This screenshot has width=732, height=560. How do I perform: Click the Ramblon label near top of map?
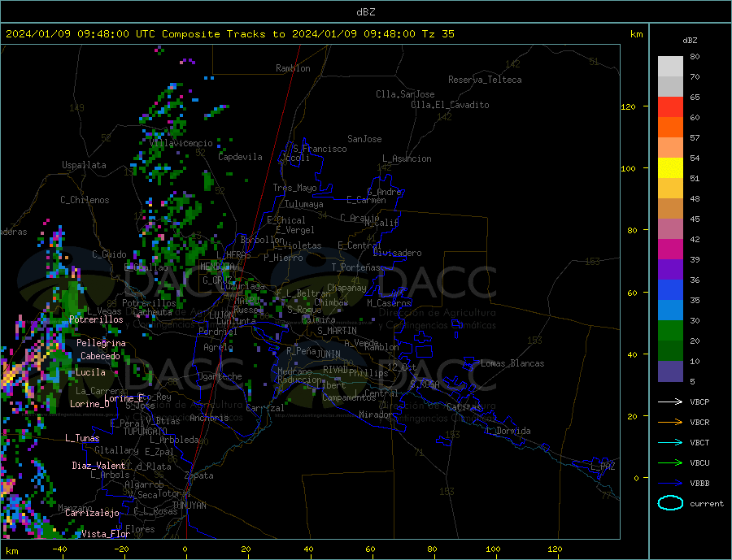point(293,68)
